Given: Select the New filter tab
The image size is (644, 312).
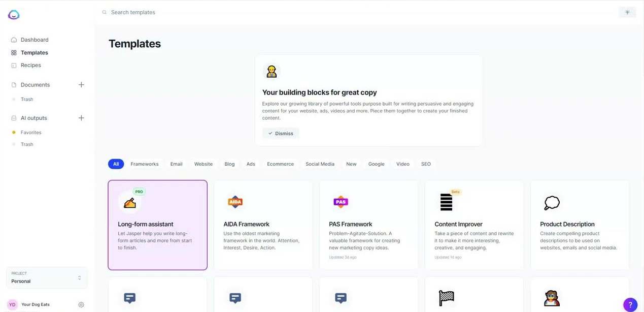Looking at the screenshot, I should pos(351,164).
